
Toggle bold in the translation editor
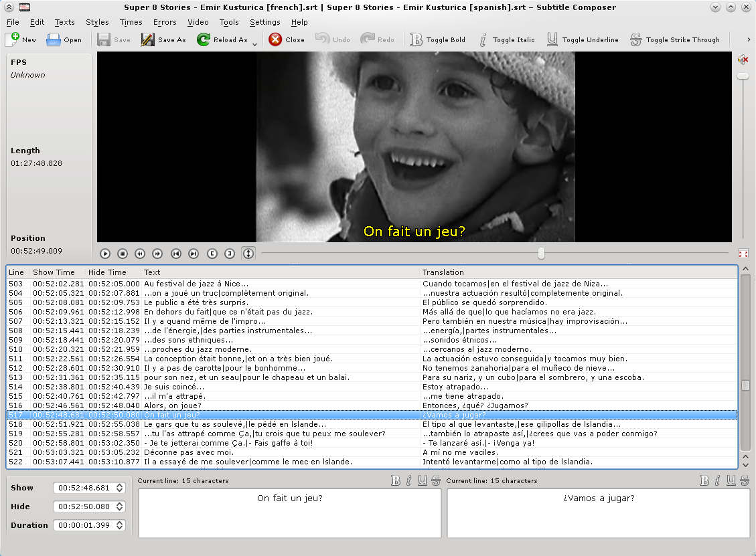[x=704, y=480]
